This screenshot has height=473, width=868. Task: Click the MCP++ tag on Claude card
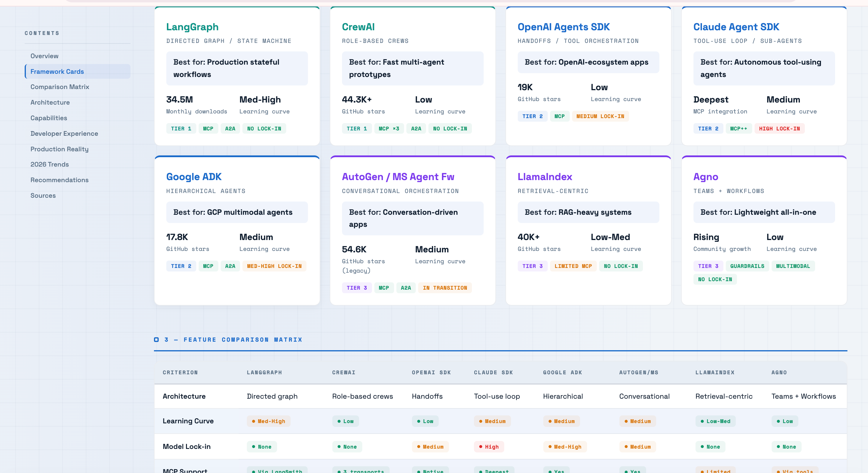[x=738, y=129]
